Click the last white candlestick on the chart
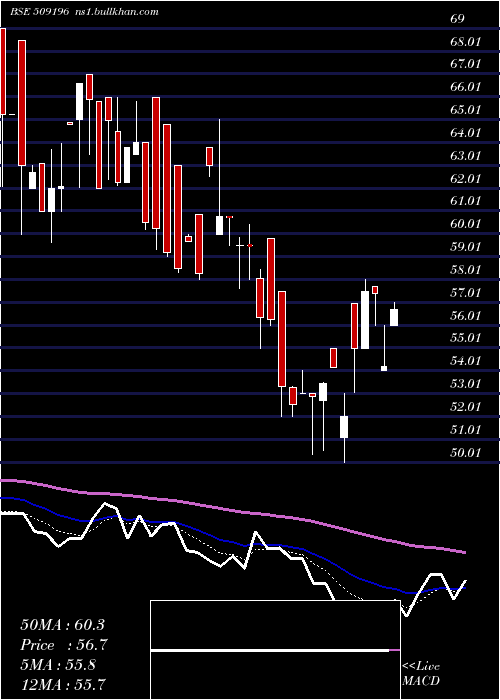 [x=394, y=317]
